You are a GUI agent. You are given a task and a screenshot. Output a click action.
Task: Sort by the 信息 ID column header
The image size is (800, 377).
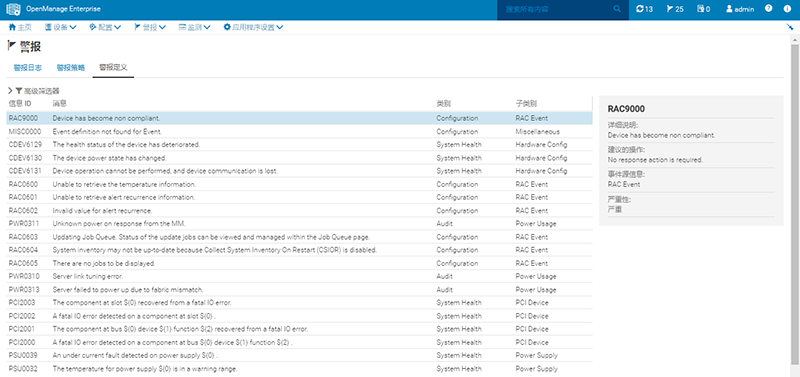tap(20, 104)
